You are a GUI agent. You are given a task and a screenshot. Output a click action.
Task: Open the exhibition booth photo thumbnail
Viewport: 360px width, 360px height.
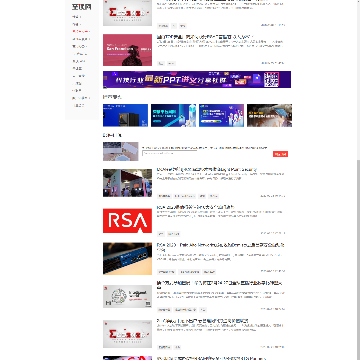[x=127, y=183]
